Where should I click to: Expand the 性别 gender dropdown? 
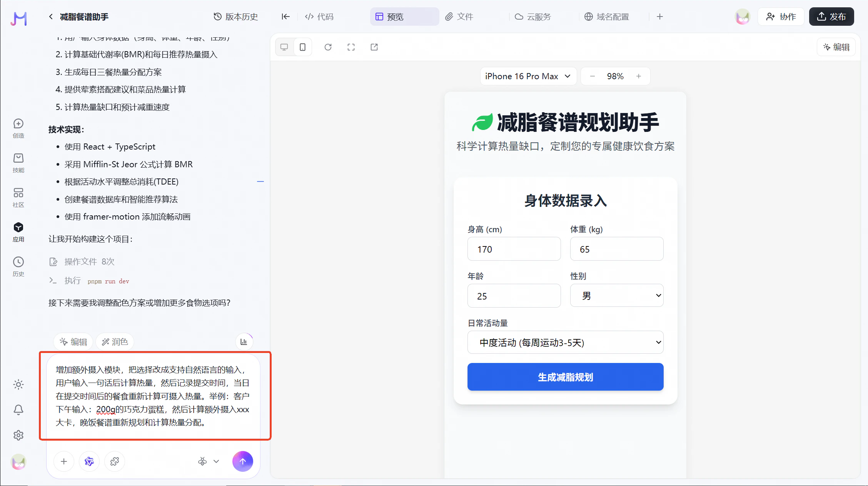coord(616,295)
